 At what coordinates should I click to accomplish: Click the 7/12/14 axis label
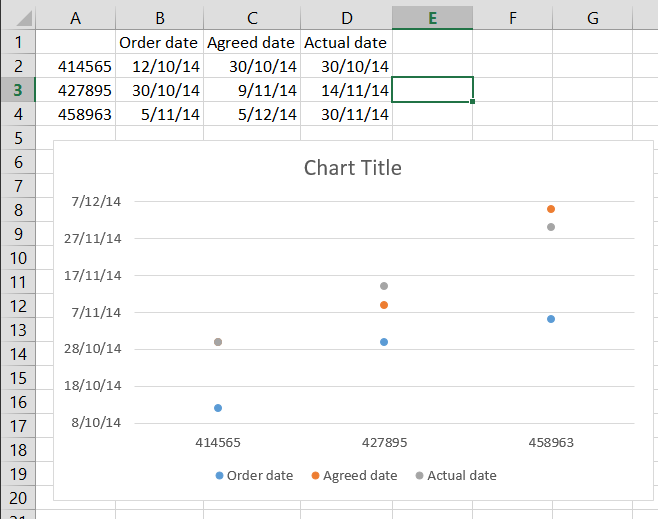click(x=96, y=202)
